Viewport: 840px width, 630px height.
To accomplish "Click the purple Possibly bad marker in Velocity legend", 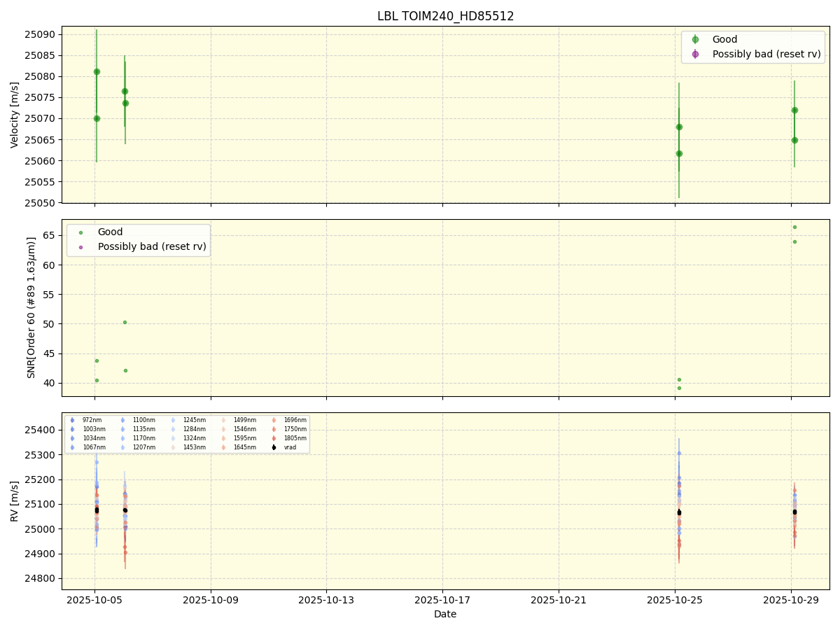I will (x=695, y=54).
